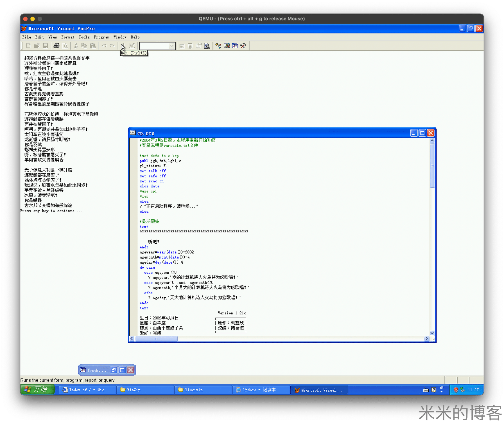Image resolution: width=504 pixels, height=422 pixels.
Task: Restore the minimized Task window
Action: [x=114, y=370]
